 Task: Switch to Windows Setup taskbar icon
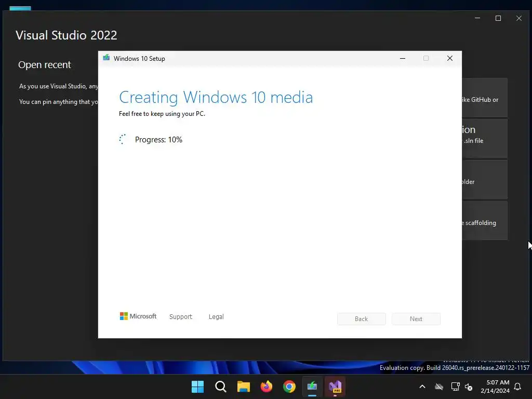pyautogui.click(x=312, y=387)
